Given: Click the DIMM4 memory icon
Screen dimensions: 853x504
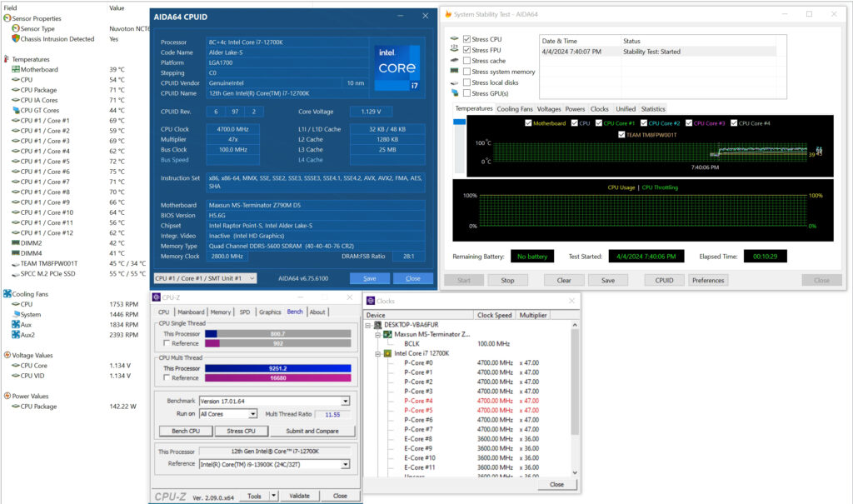Looking at the screenshot, I should pyautogui.click(x=16, y=253).
